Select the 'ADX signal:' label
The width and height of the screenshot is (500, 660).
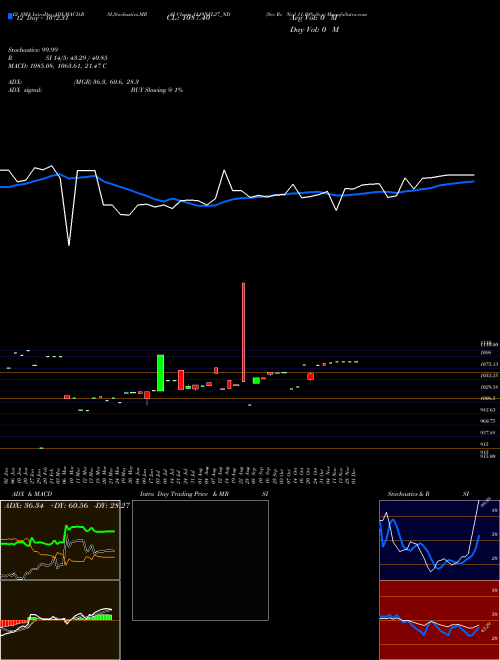point(25,90)
